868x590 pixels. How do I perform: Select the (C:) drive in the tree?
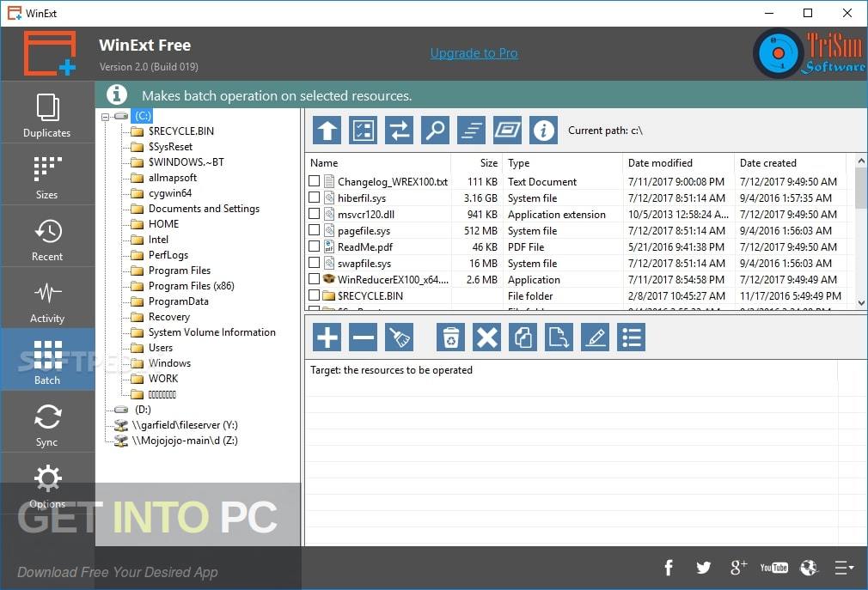click(143, 116)
